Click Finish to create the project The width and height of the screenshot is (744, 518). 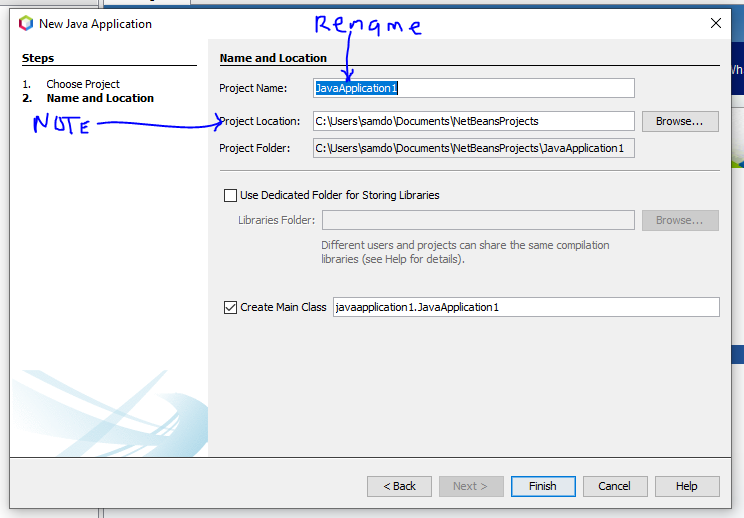pyautogui.click(x=543, y=487)
